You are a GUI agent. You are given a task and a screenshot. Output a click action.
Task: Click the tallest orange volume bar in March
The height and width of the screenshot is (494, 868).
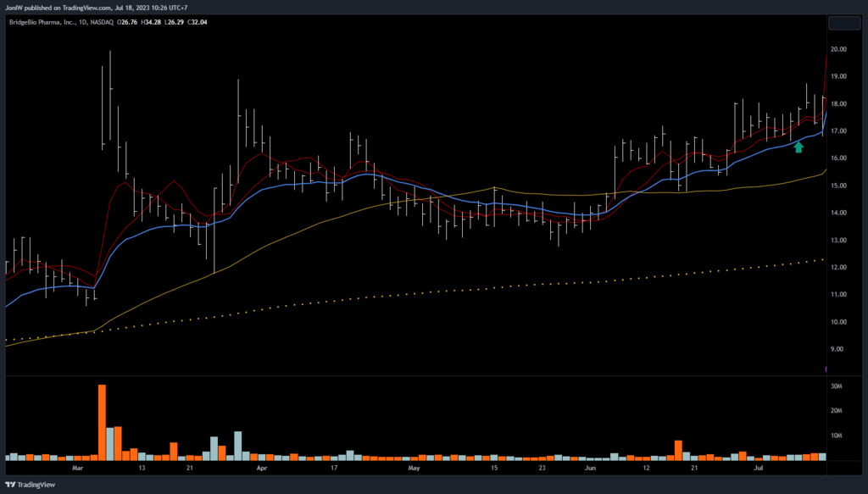[102, 422]
